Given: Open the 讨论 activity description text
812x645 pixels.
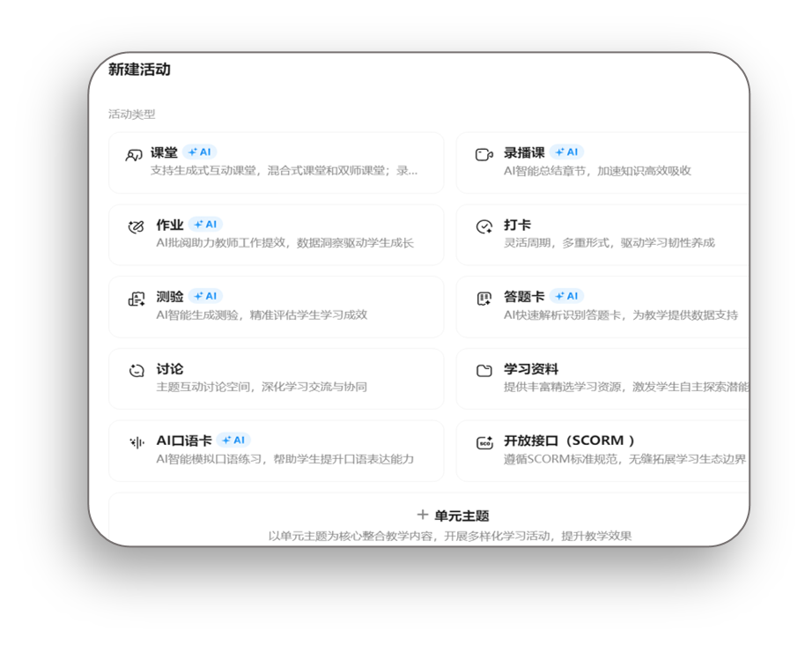Looking at the screenshot, I should click(x=262, y=387).
